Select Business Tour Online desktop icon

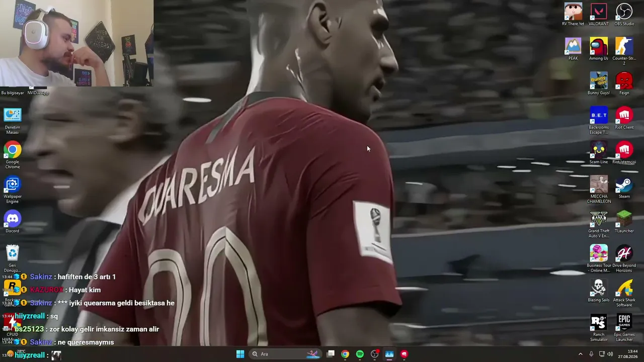tap(599, 259)
